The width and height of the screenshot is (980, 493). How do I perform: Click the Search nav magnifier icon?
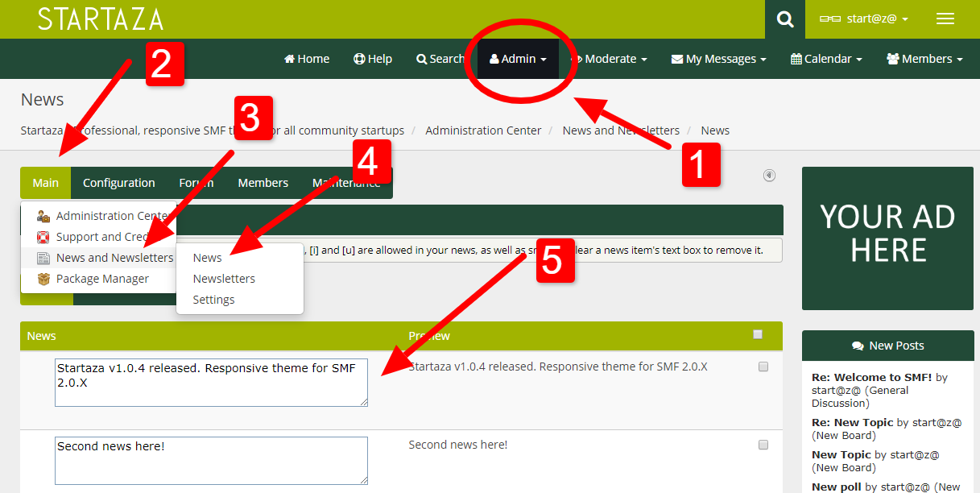click(421, 59)
